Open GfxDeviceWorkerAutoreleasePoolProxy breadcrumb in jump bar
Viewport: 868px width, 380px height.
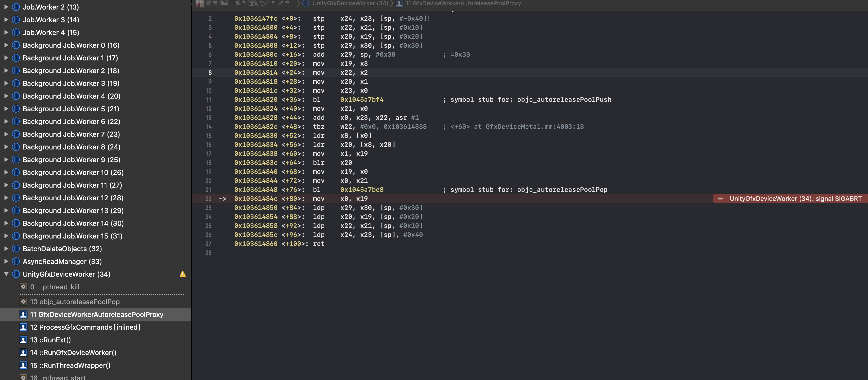463,3
